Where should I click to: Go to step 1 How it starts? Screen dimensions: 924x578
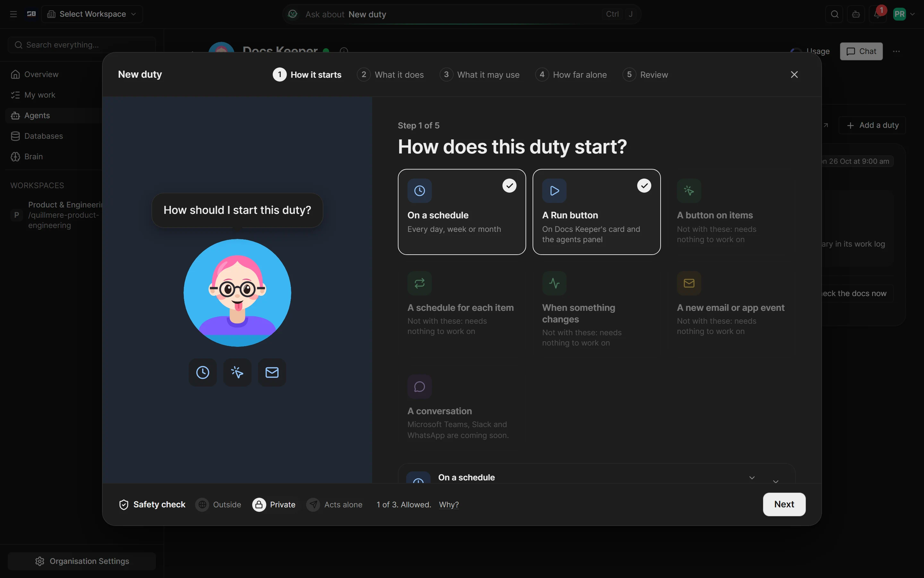tap(307, 74)
